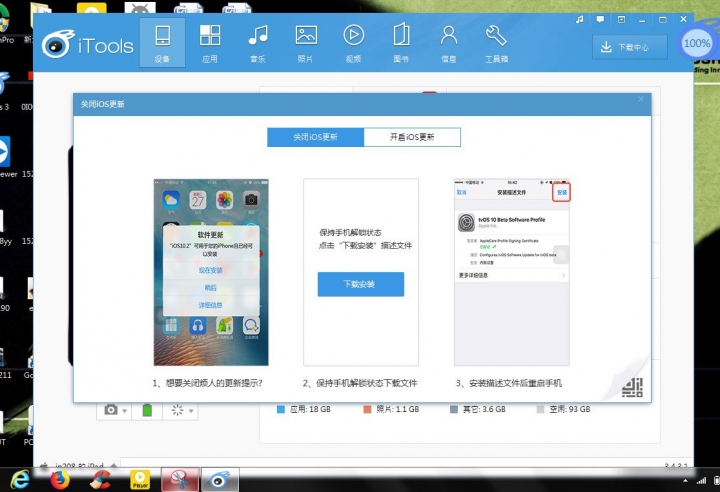
Task: Click the music note icon in title bar
Action: pos(579,19)
